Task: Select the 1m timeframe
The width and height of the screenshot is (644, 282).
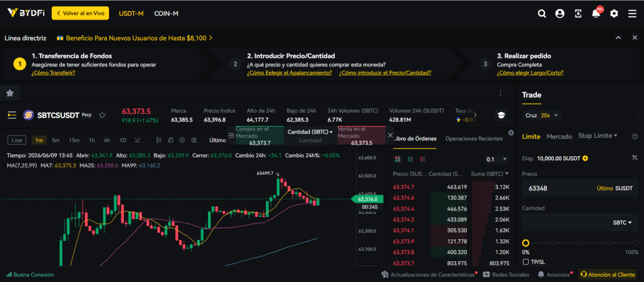Action: (39, 140)
